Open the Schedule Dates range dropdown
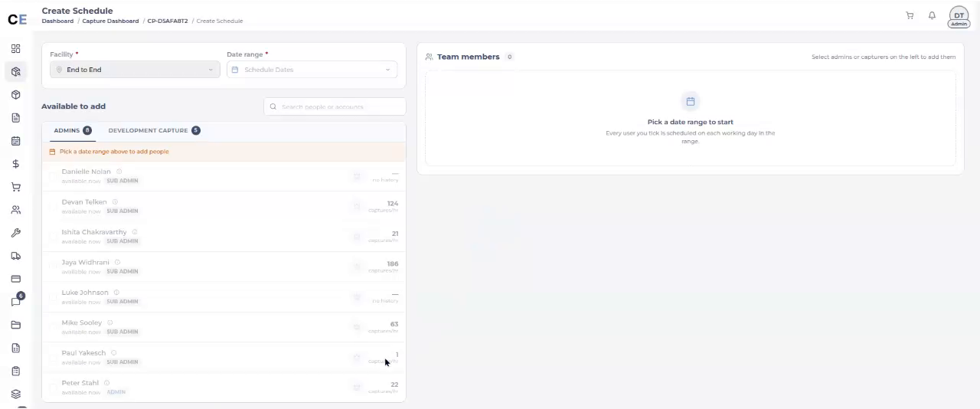980x409 pixels. pos(312,70)
